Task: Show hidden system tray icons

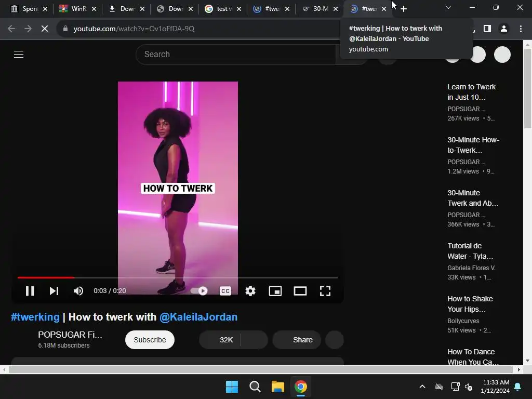Action: pos(422,387)
